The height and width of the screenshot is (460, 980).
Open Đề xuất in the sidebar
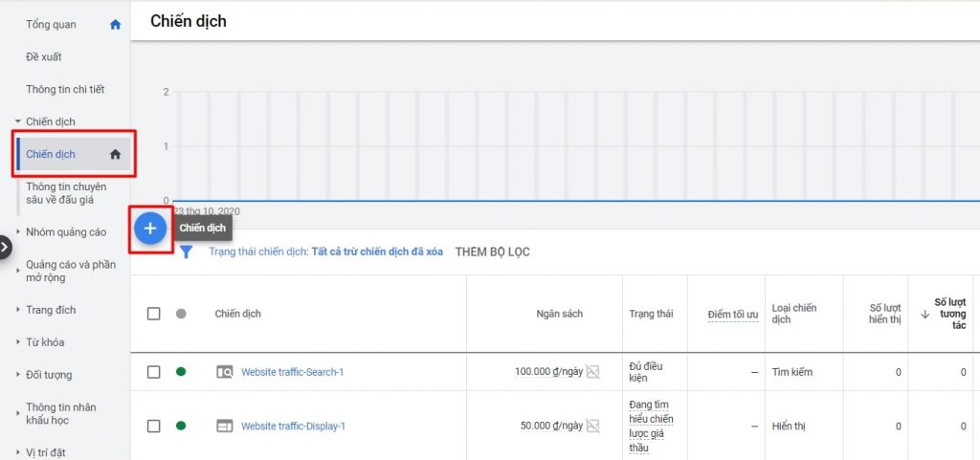[44, 57]
